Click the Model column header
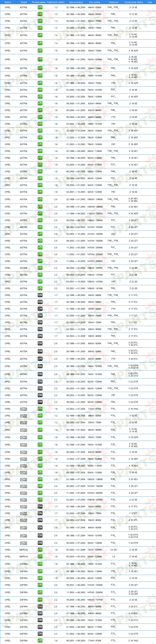The width and height of the screenshot is (156, 644). [24, 2]
